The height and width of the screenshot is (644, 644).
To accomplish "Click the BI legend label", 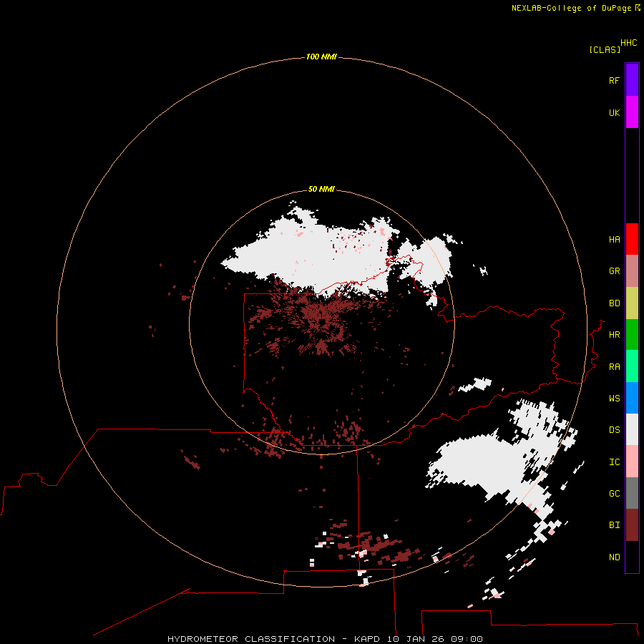I will tap(614, 525).
